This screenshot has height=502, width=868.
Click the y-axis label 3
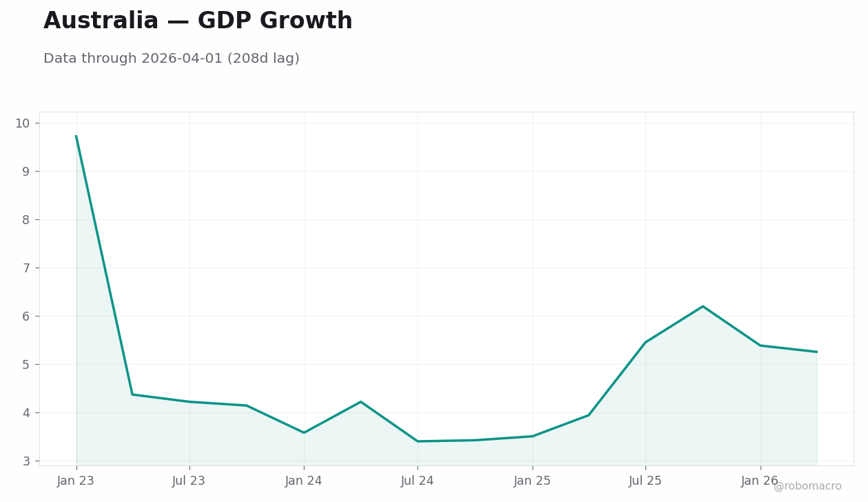click(27, 461)
